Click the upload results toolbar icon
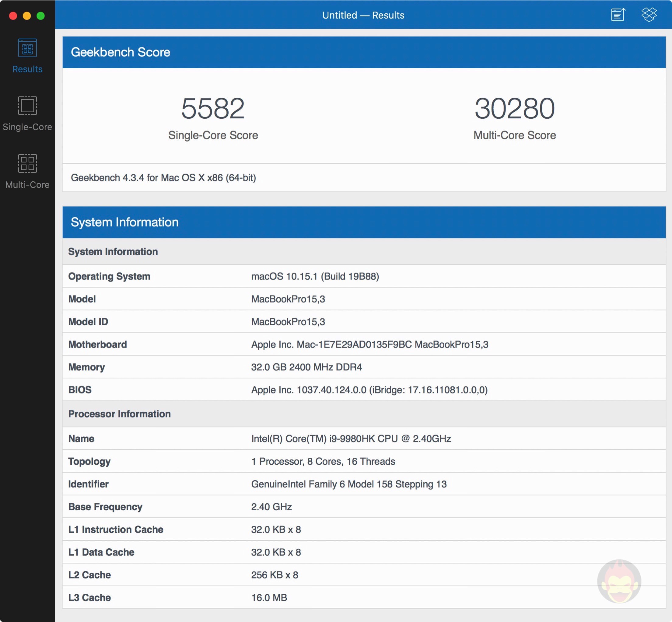Viewport: 672px width, 622px height. [x=618, y=15]
